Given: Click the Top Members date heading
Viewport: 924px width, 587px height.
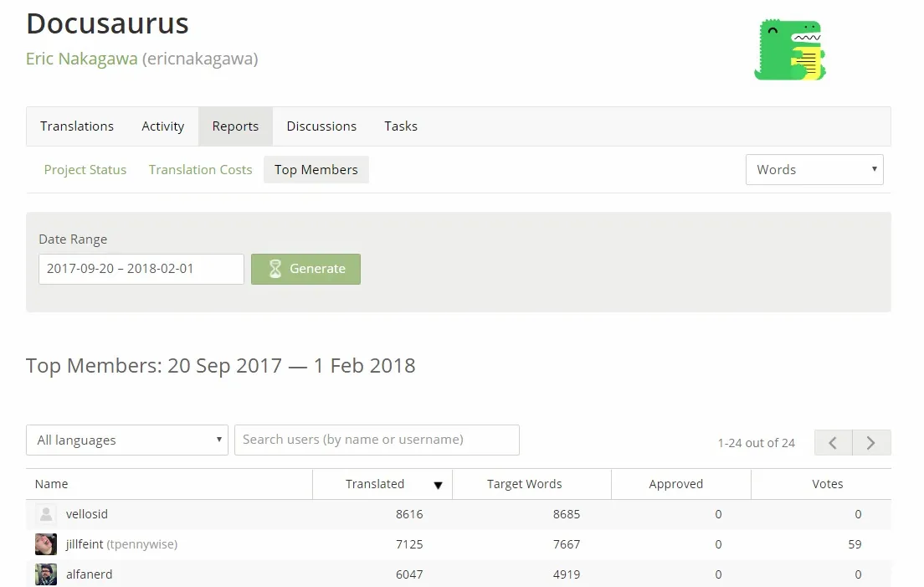Looking at the screenshot, I should coord(220,365).
